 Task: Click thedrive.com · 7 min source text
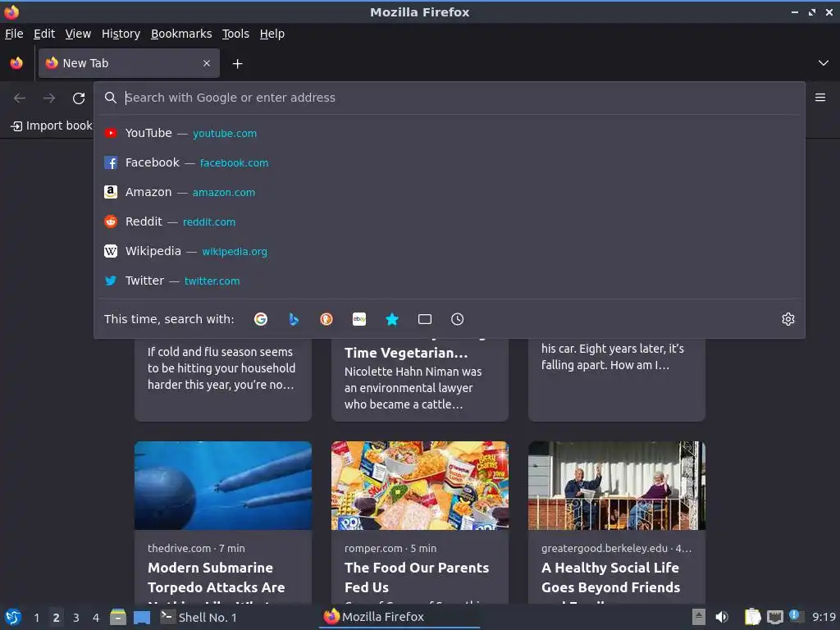click(196, 548)
